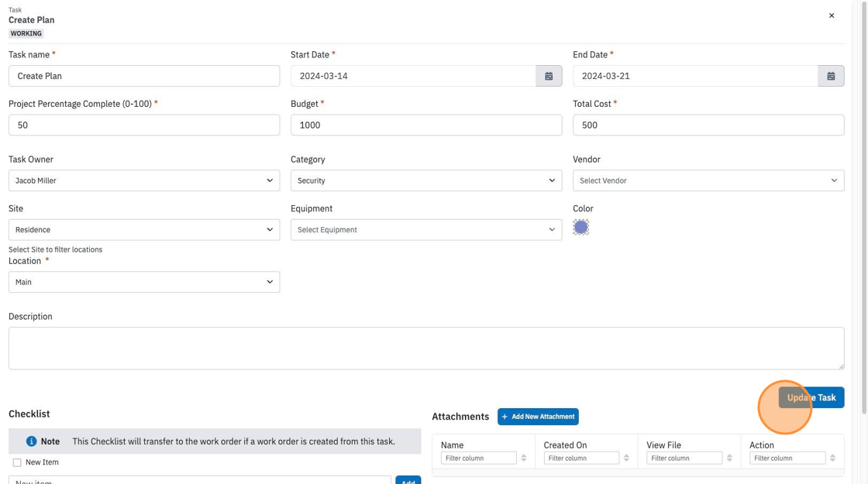The width and height of the screenshot is (868, 484).
Task: Click the Name column header text
Action: (x=453, y=445)
